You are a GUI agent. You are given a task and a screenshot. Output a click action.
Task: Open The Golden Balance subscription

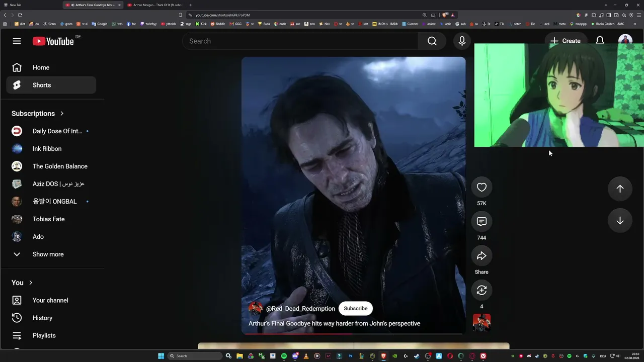51,166
